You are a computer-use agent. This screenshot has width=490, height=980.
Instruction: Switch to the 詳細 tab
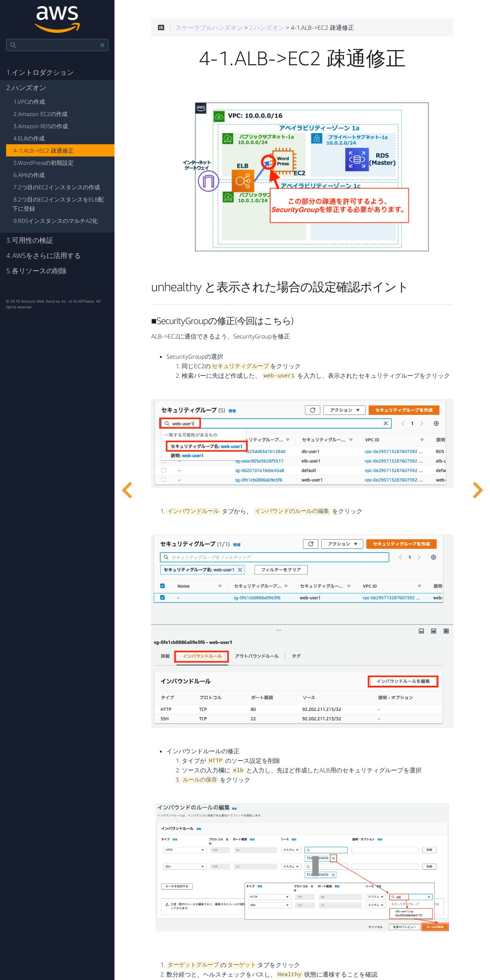coord(165,656)
